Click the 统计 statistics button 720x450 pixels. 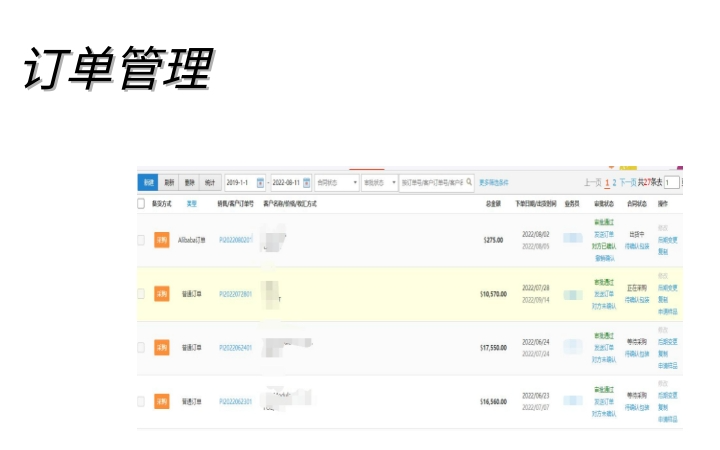[x=210, y=182]
